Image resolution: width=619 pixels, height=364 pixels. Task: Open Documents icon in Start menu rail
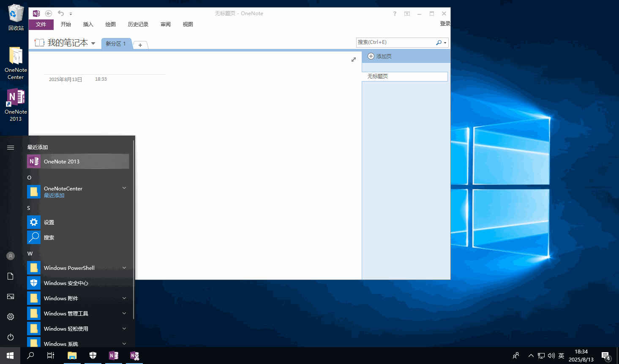11,276
